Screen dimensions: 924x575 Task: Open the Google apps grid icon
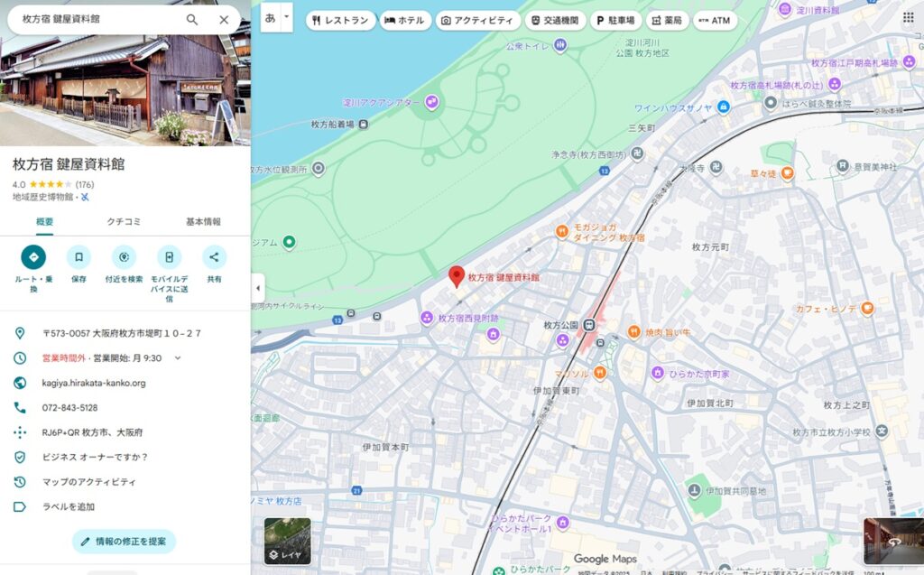[x=908, y=18]
